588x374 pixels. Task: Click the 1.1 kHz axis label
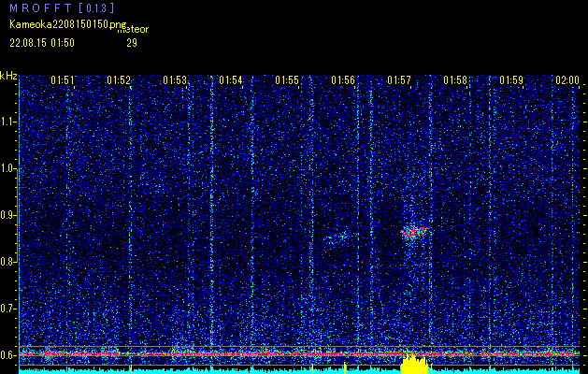(x=7, y=122)
